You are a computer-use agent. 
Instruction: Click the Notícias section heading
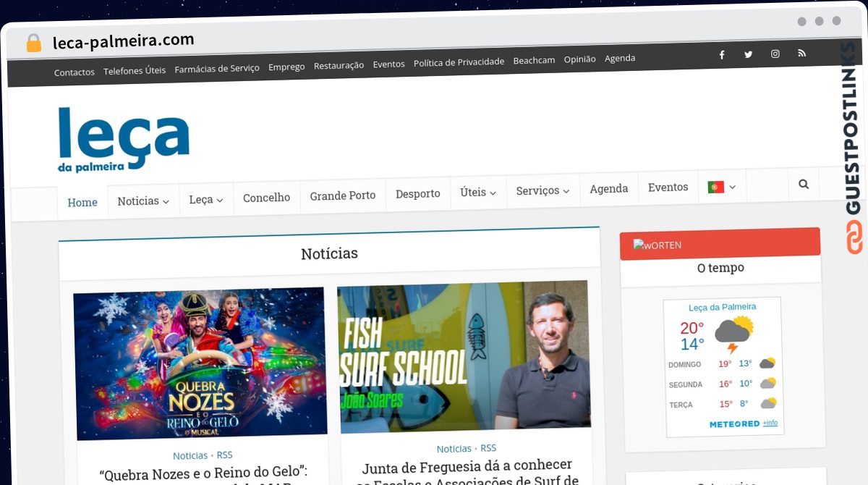click(329, 253)
